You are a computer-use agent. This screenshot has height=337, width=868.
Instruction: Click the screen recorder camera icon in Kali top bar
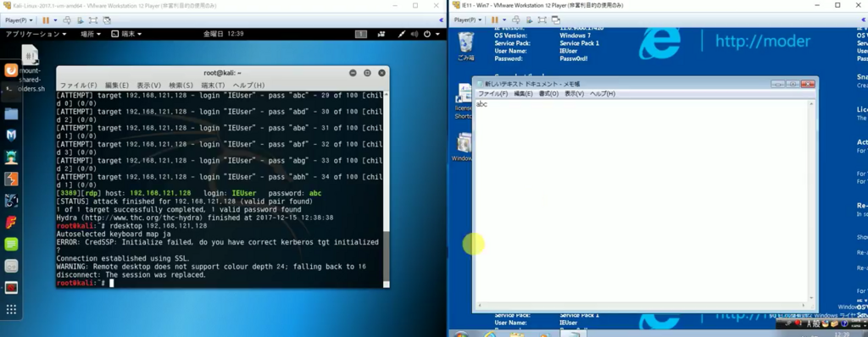[x=381, y=34]
